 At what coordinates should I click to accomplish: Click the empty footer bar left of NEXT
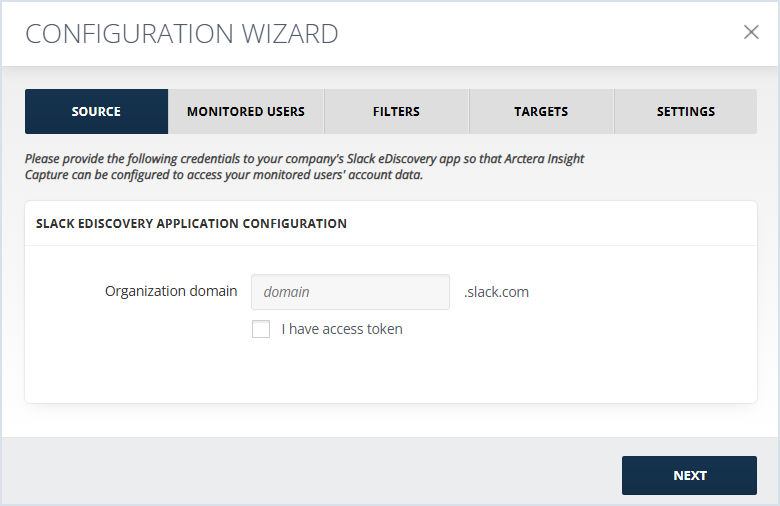tap(311, 472)
